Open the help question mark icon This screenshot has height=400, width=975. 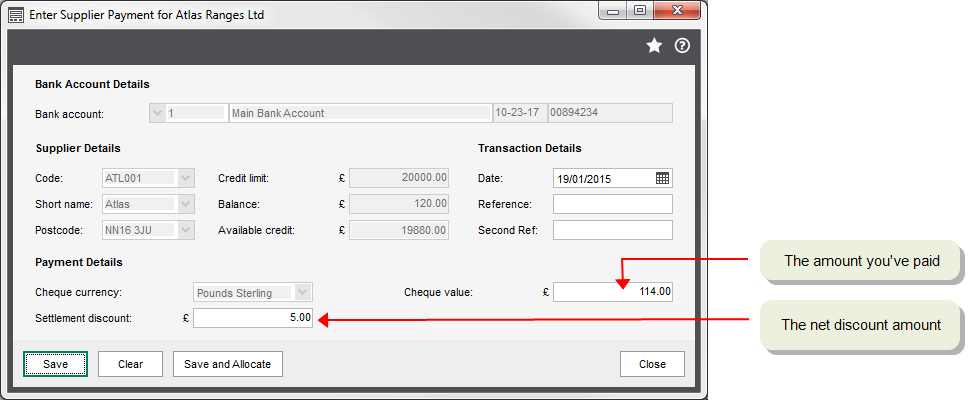[683, 45]
